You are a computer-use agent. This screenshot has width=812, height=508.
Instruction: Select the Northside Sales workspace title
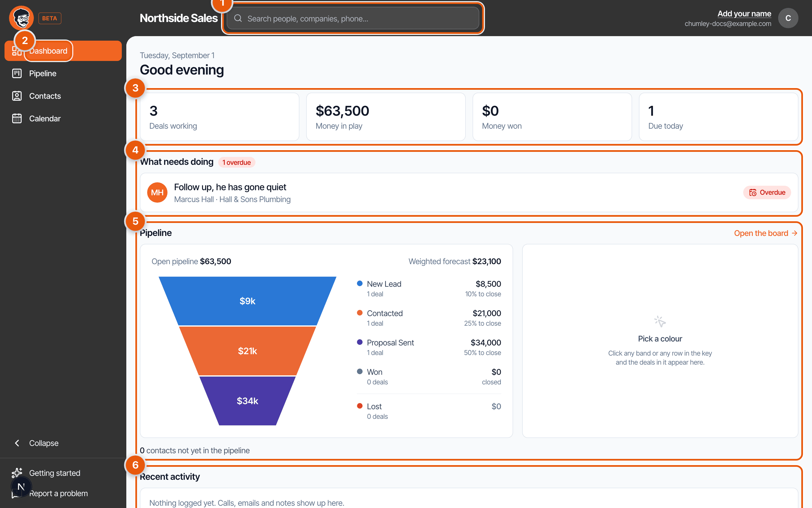coord(179,18)
